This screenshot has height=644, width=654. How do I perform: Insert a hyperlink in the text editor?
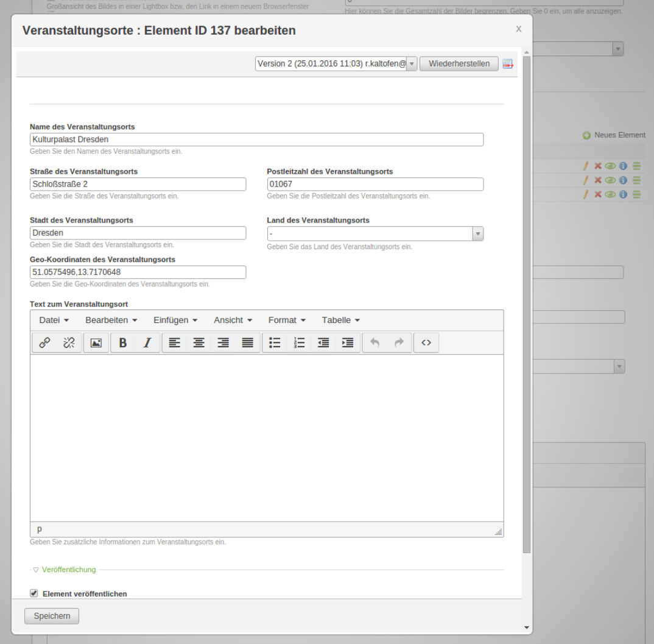(x=44, y=342)
